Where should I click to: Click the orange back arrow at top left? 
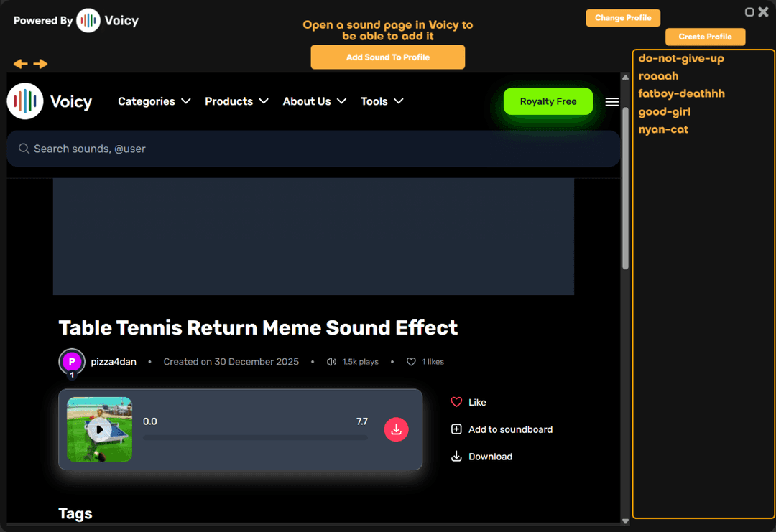coord(20,64)
